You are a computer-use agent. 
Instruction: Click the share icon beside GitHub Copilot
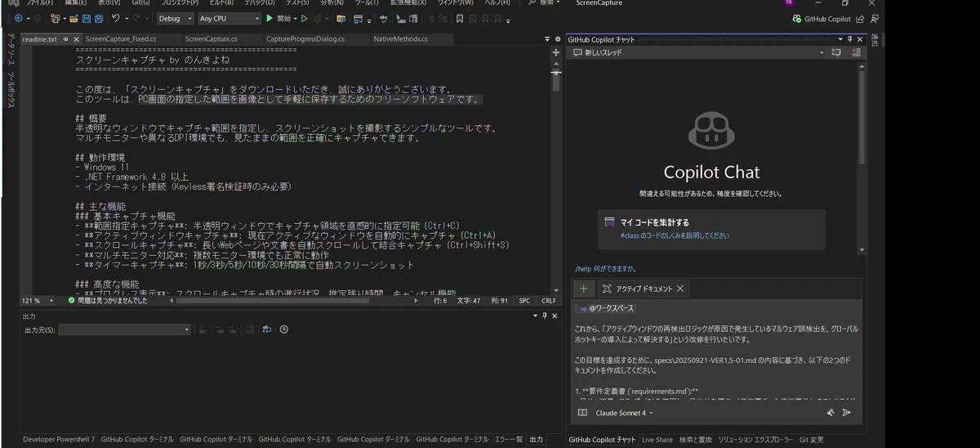pyautogui.click(x=860, y=19)
